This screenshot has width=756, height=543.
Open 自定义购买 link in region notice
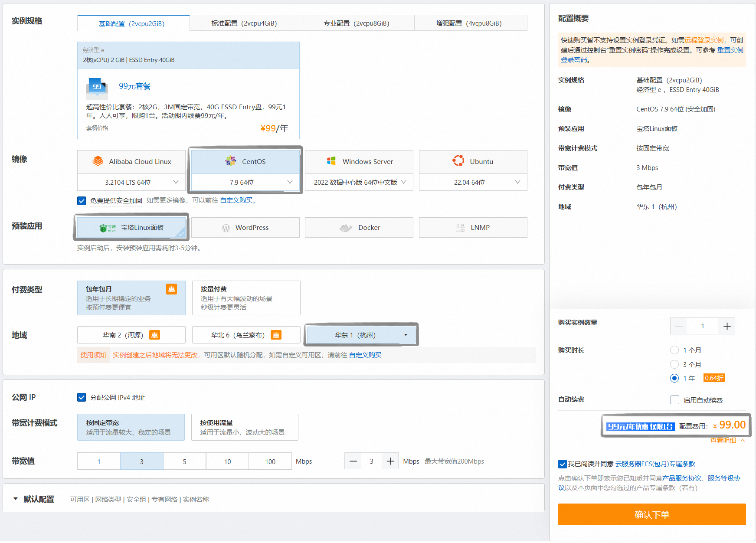(365, 355)
